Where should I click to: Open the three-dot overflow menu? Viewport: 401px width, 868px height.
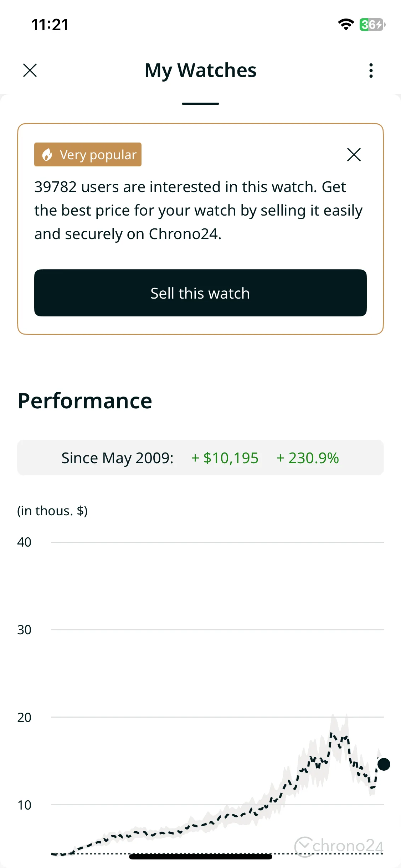click(371, 71)
